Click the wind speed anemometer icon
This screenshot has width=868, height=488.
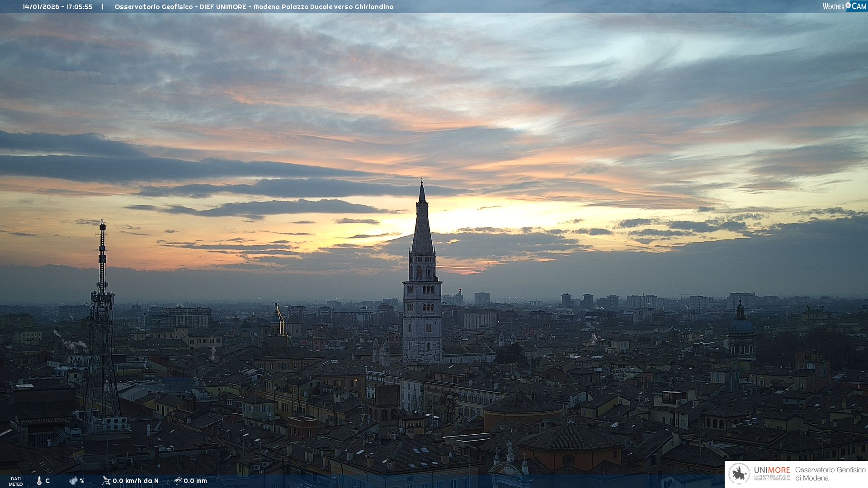coord(106,481)
